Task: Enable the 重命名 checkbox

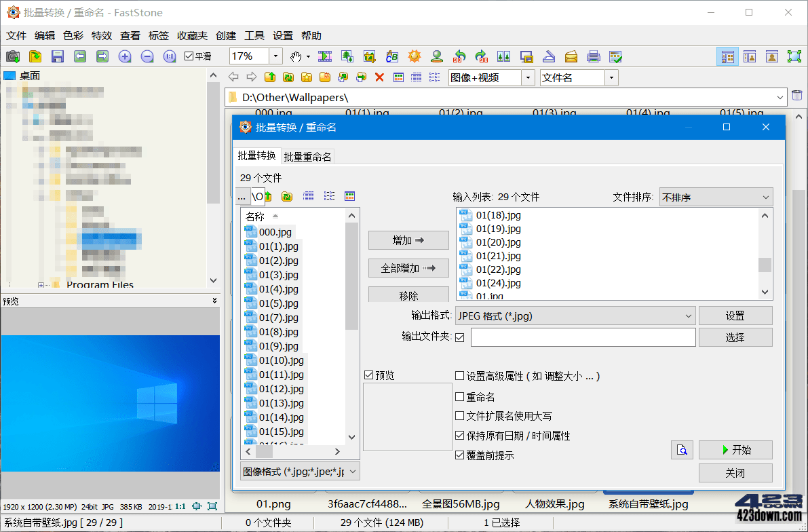Action: [460, 396]
